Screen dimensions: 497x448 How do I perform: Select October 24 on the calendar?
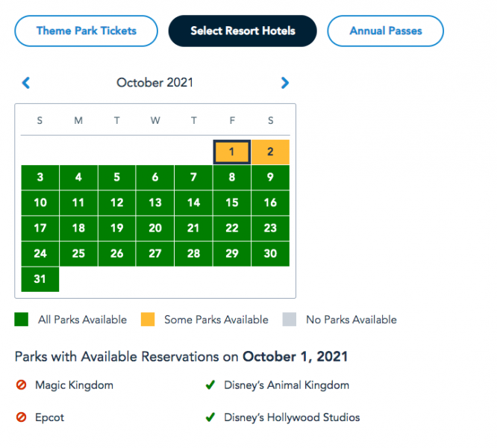40,254
